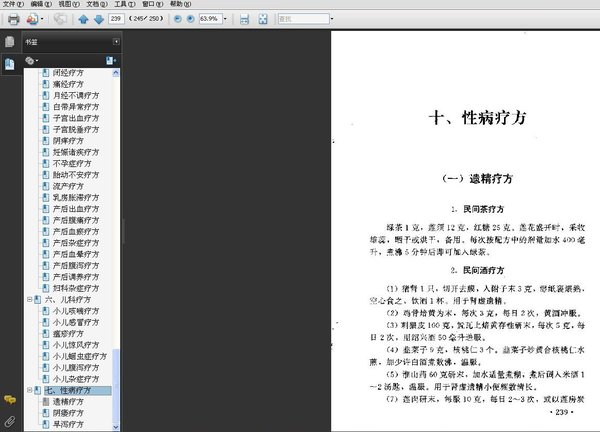This screenshot has width=600, height=432.
Task: Open the 胎动不安疗方 bookmark
Action: [76, 175]
